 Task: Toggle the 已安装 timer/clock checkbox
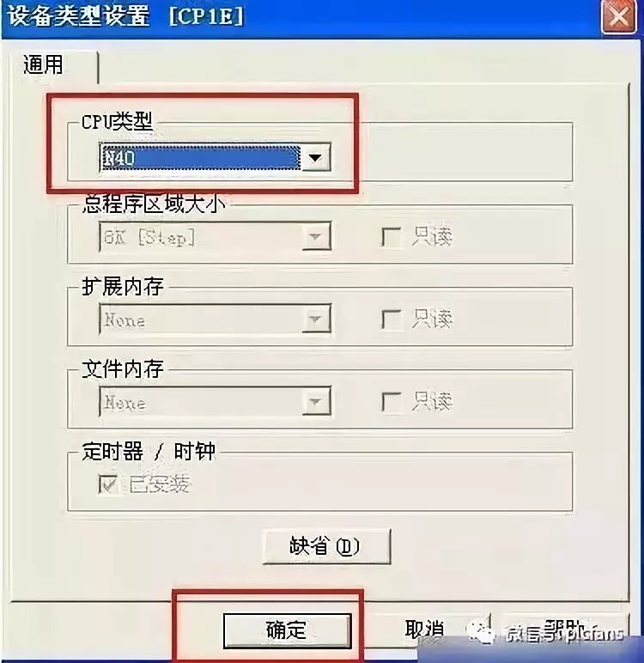pyautogui.click(x=108, y=484)
